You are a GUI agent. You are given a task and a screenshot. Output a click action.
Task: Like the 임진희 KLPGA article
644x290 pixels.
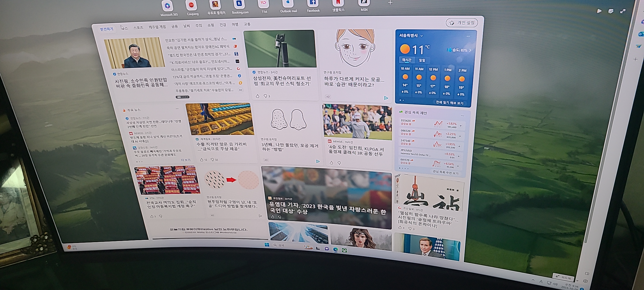(x=331, y=163)
